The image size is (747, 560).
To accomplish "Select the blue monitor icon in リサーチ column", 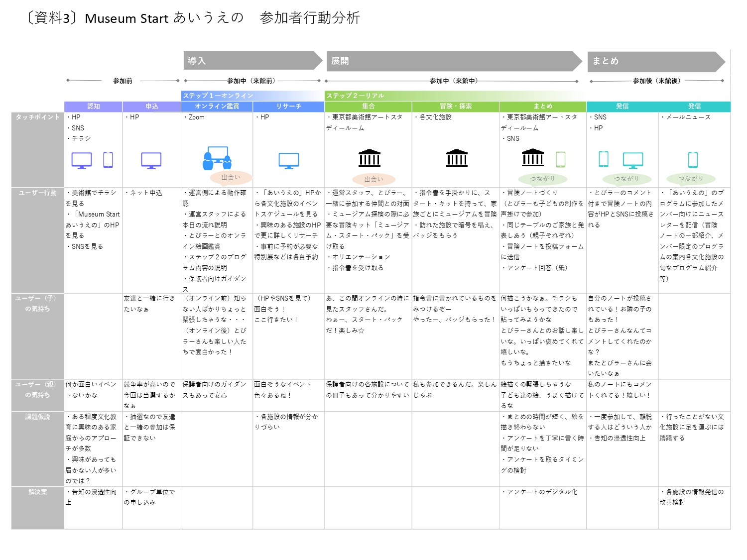I will [x=289, y=160].
